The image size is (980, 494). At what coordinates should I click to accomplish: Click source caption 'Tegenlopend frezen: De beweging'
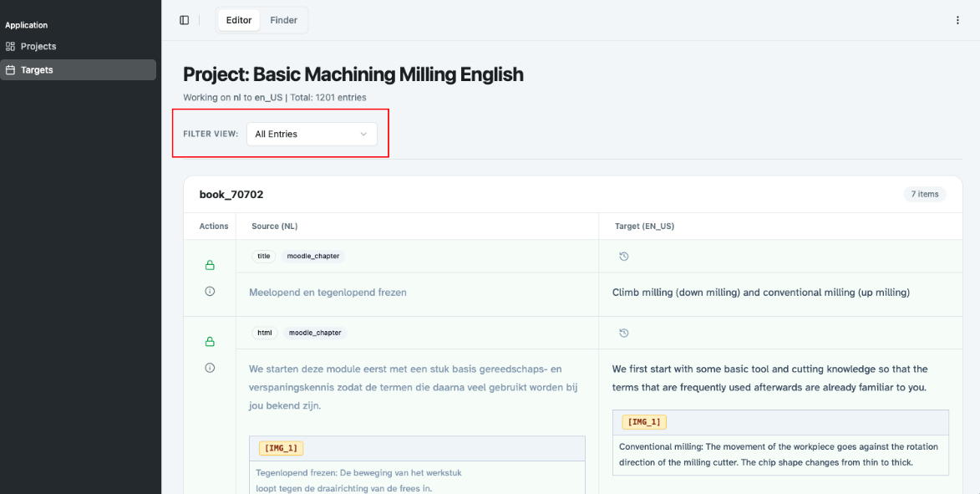(x=358, y=481)
